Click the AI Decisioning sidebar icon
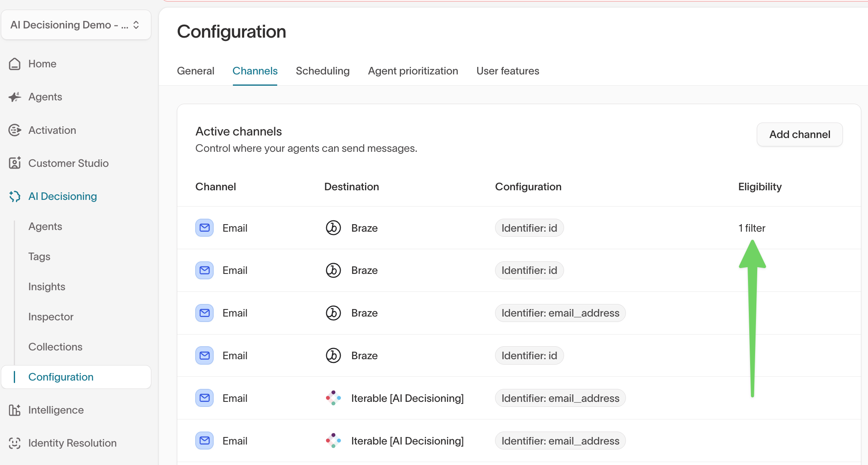Screen dimensions: 868x465 (x=15, y=196)
